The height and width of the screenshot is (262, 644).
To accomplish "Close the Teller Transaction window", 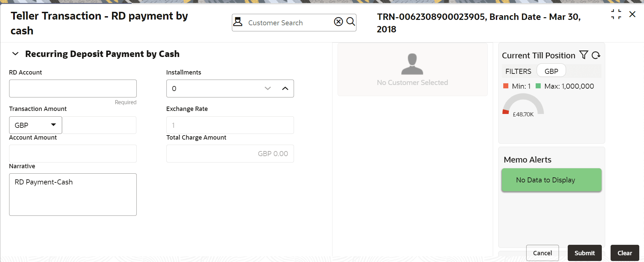I will pos(633,14).
